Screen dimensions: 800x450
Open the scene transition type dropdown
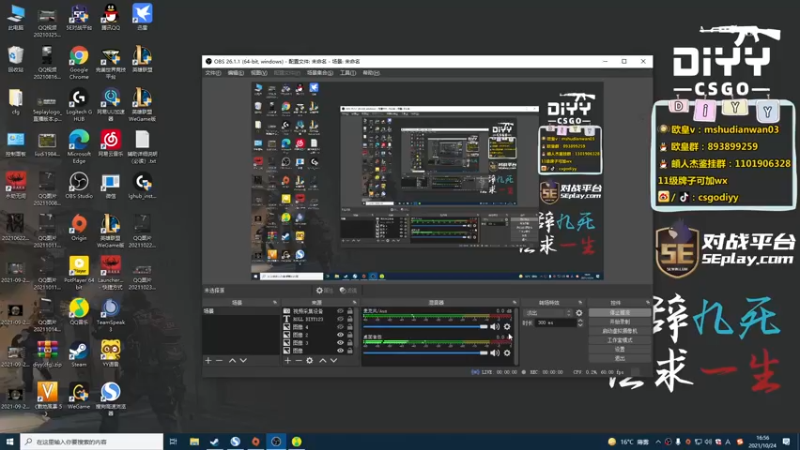pyautogui.click(x=549, y=313)
